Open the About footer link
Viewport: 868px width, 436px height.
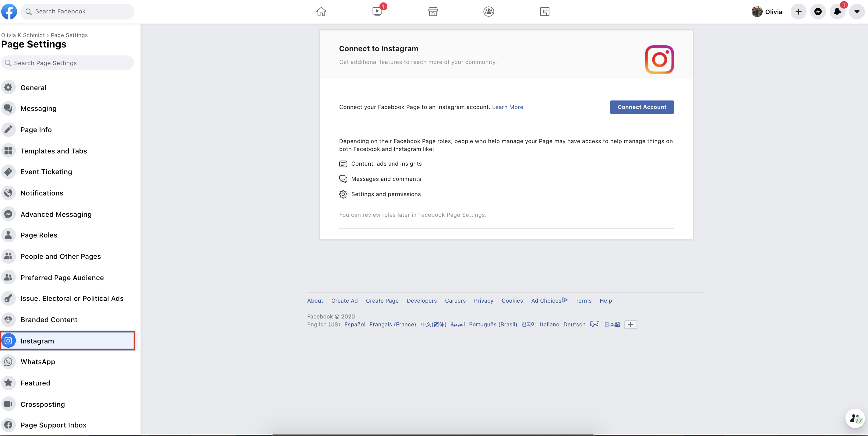click(x=315, y=301)
